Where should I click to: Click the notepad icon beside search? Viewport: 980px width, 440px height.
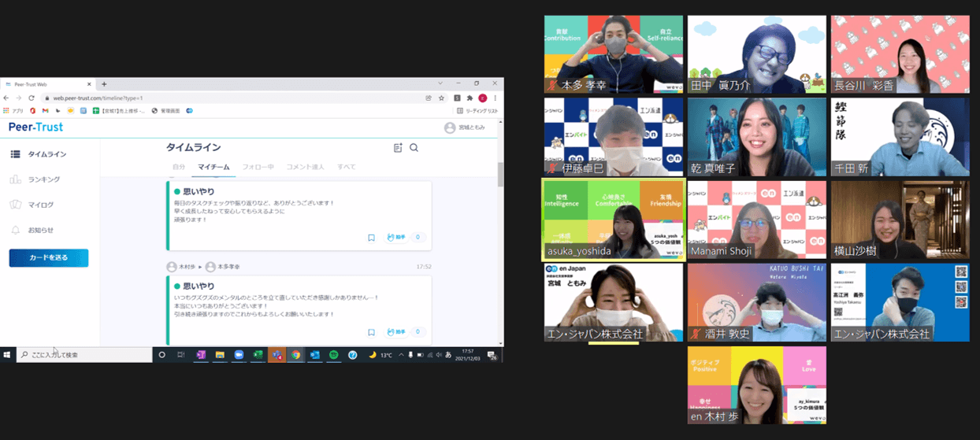[398, 148]
